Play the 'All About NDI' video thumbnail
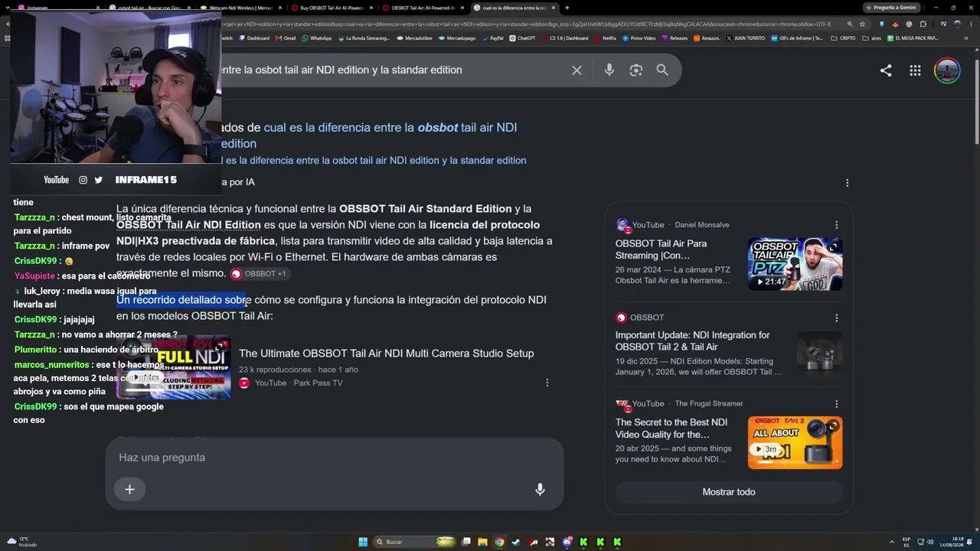The height and width of the screenshot is (551, 980). click(795, 442)
